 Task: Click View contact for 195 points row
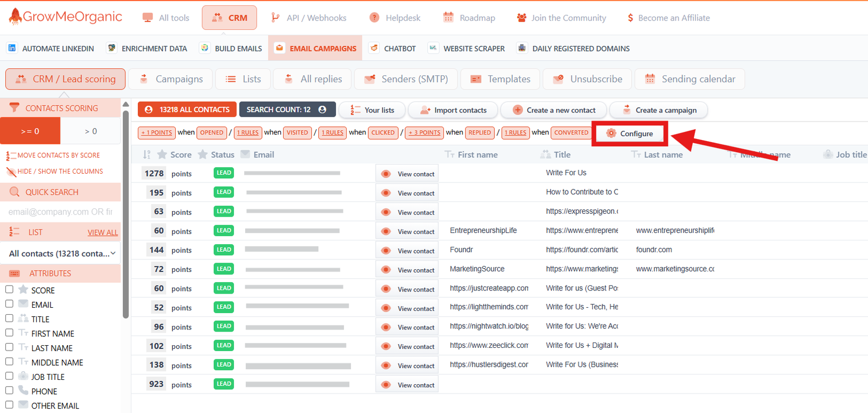pyautogui.click(x=407, y=193)
